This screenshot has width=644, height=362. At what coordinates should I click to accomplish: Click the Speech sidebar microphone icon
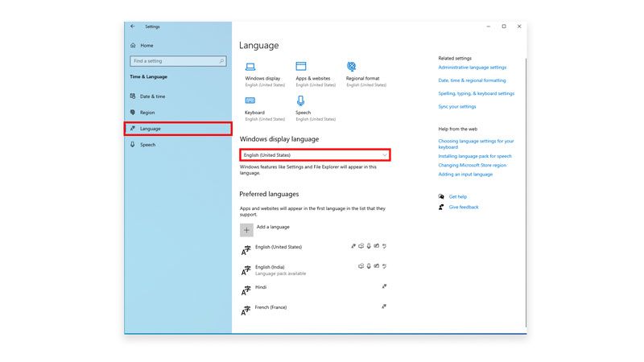[x=133, y=145]
